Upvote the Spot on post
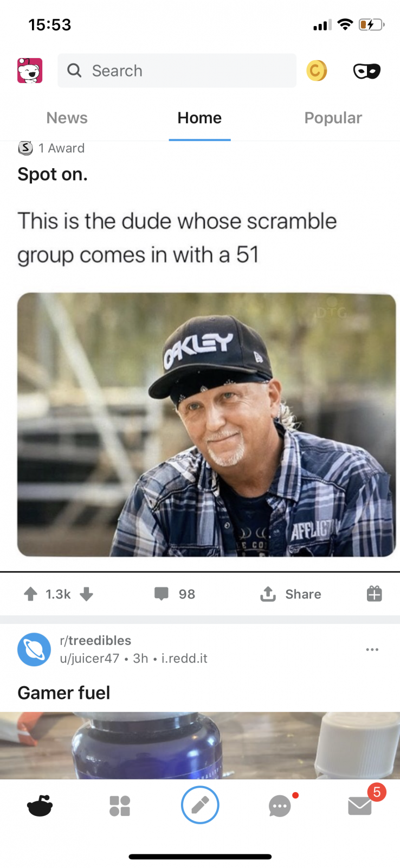 (x=31, y=594)
